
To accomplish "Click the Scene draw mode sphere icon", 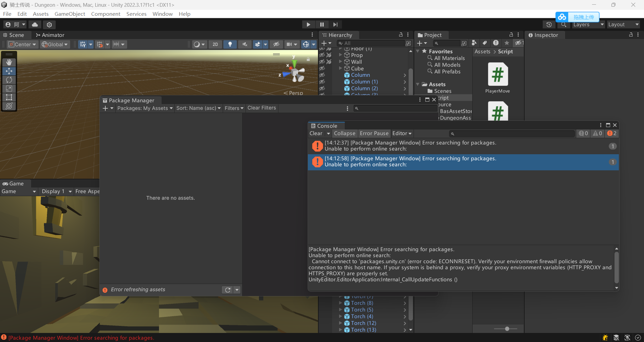I will pos(197,44).
